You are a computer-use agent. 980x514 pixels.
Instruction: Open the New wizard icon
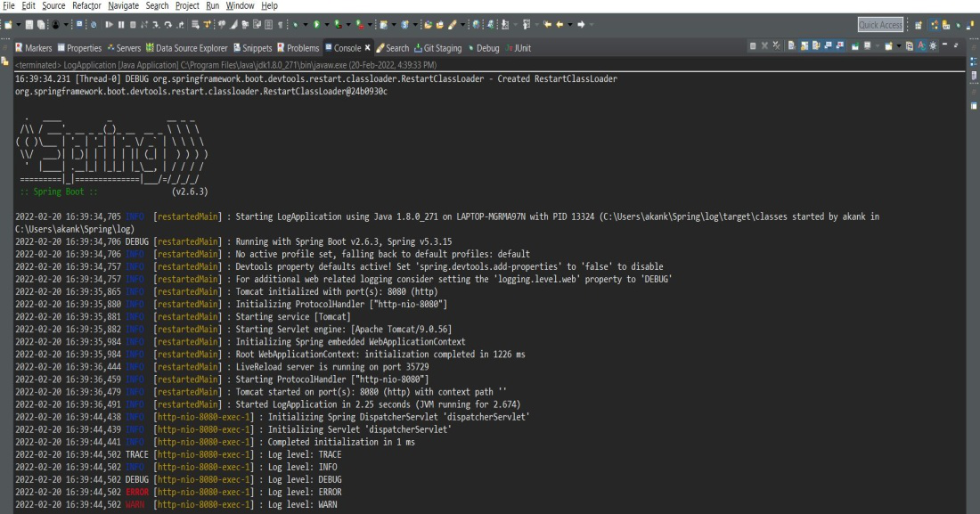click(x=7, y=26)
